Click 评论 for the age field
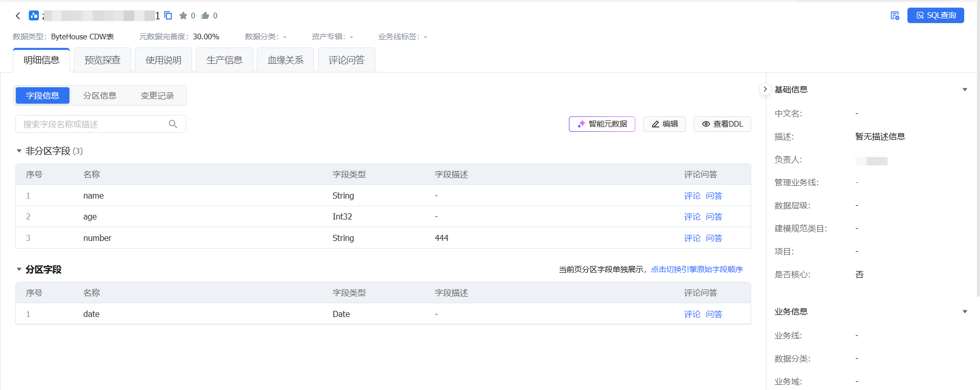The height and width of the screenshot is (390, 980). pyautogui.click(x=692, y=217)
